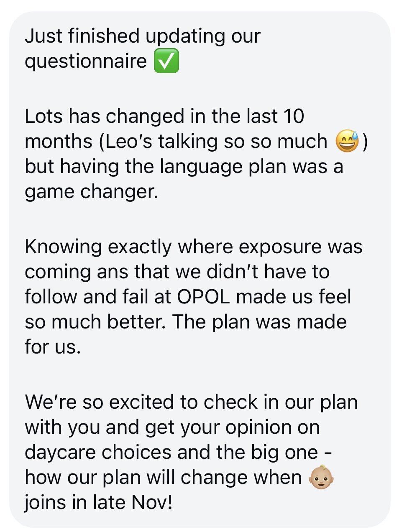The image size is (412, 532).
Task: Click the green check mark emoji
Action: [x=166, y=61]
